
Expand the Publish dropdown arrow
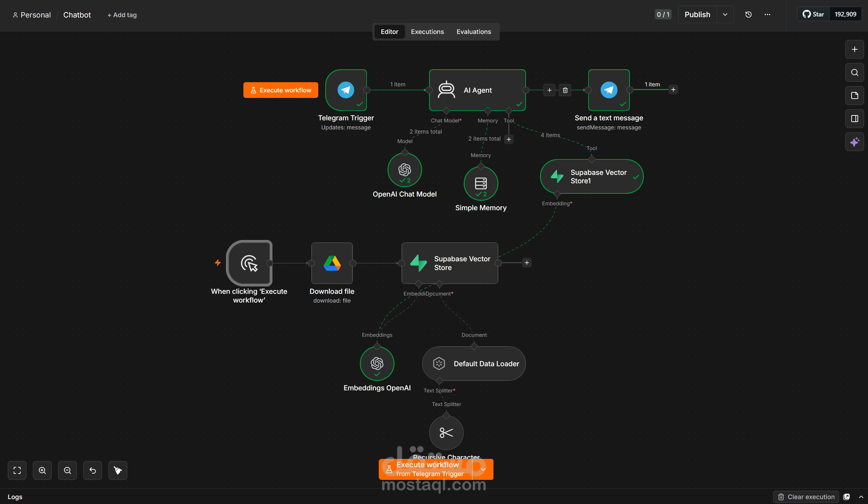[725, 15]
